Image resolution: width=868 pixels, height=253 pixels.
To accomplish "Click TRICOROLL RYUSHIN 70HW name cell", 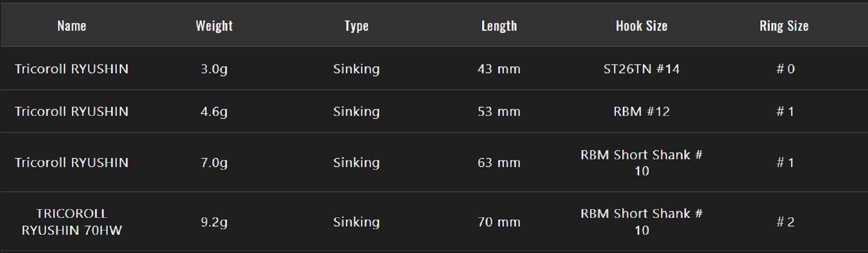I will tap(72, 222).
